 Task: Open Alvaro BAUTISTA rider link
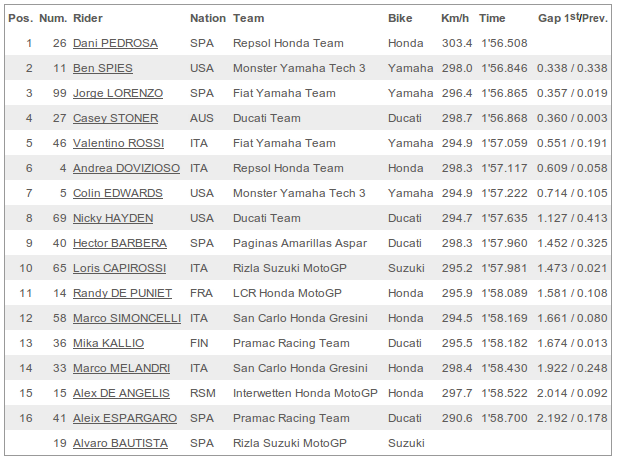coord(120,443)
